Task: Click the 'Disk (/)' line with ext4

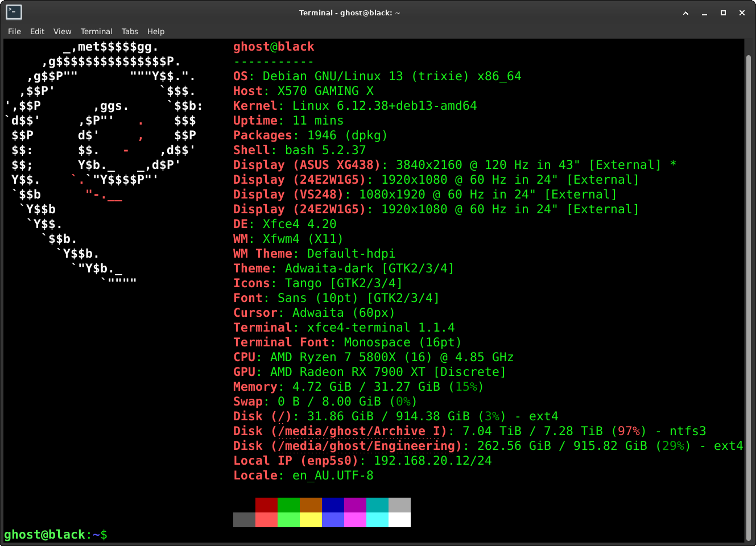Action: click(x=396, y=416)
